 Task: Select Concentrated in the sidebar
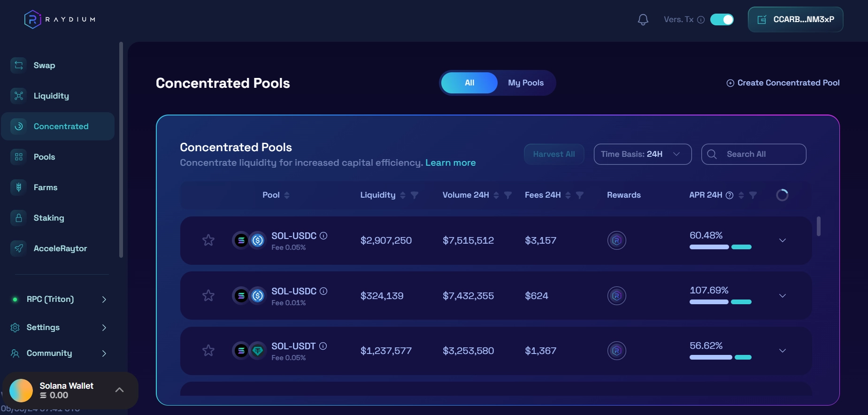[x=58, y=126]
